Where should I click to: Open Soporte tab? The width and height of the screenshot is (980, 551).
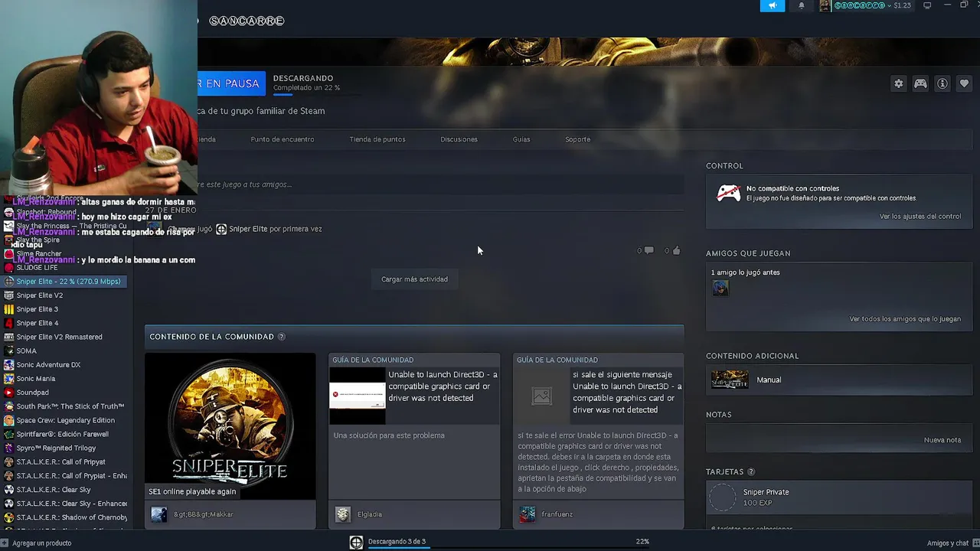pos(577,139)
